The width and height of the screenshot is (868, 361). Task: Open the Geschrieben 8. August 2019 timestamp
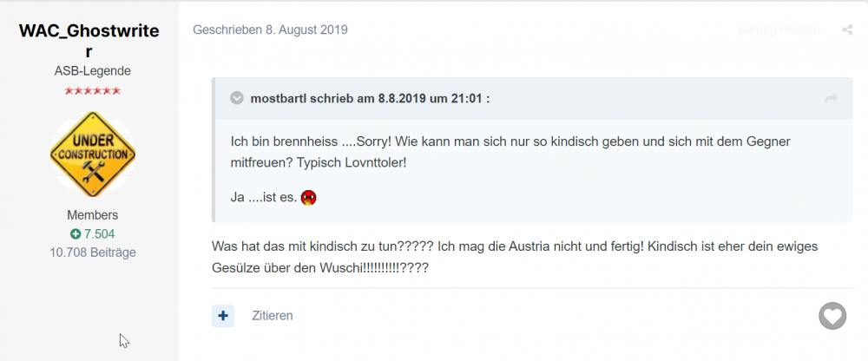[x=270, y=30]
